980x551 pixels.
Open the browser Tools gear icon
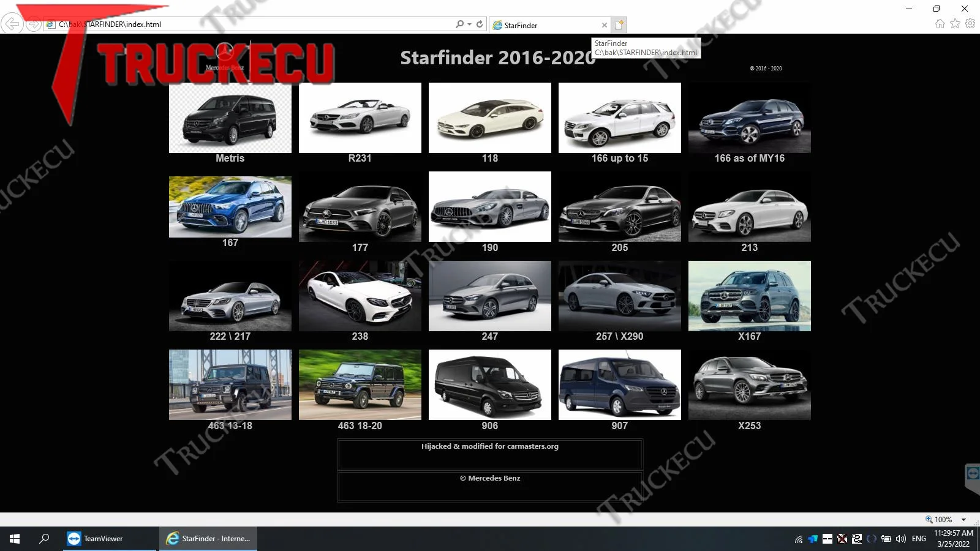click(x=970, y=24)
